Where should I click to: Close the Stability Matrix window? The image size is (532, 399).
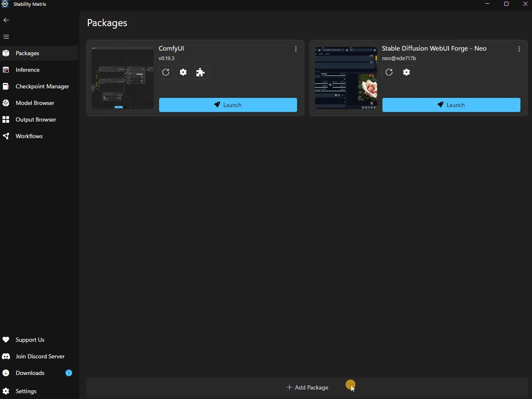click(525, 4)
